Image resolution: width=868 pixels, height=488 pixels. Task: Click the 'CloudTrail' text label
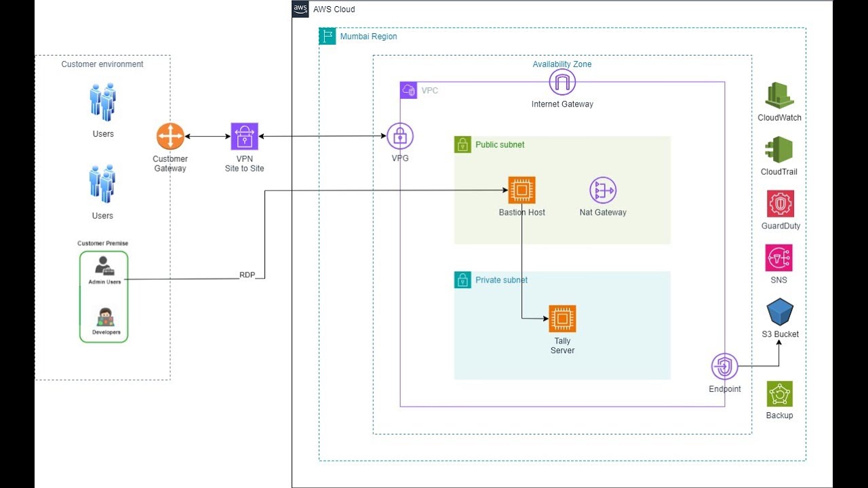pos(779,172)
